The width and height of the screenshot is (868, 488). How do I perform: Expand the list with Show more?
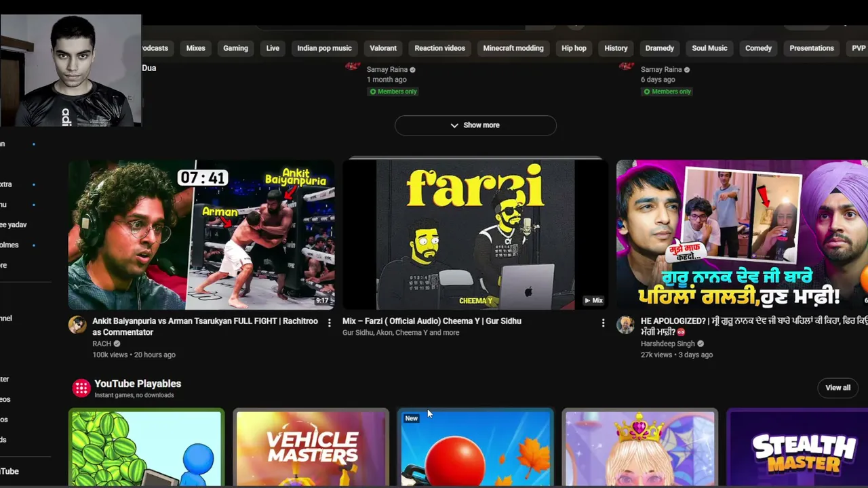(x=475, y=125)
